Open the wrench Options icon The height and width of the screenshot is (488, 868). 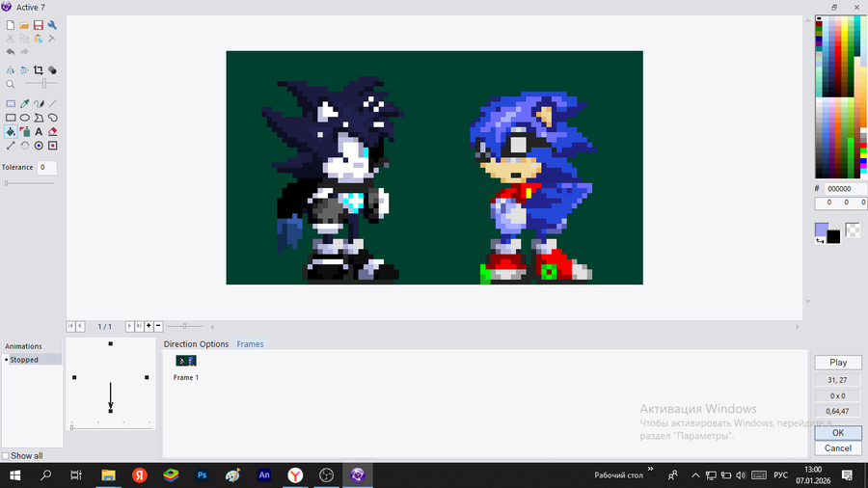52,25
